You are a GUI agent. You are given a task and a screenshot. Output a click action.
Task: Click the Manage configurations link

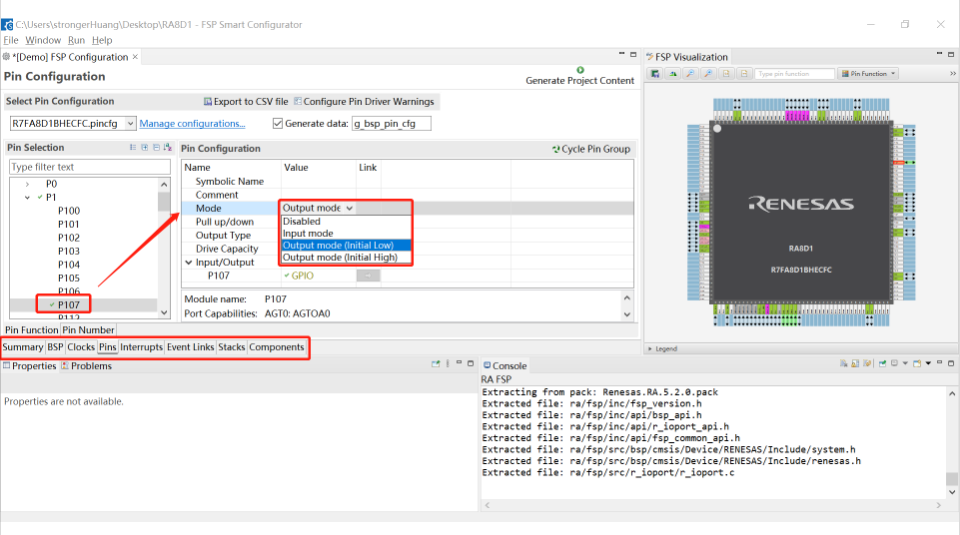tap(192, 124)
